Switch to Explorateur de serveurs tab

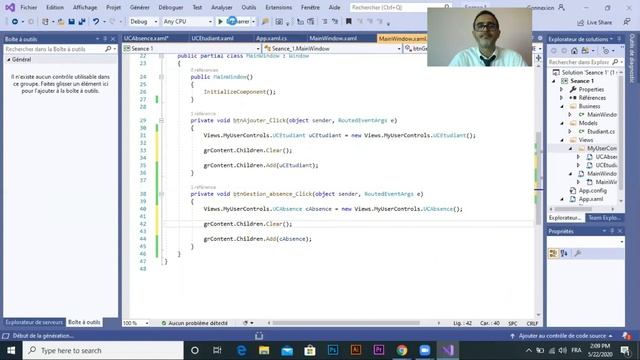click(34, 322)
